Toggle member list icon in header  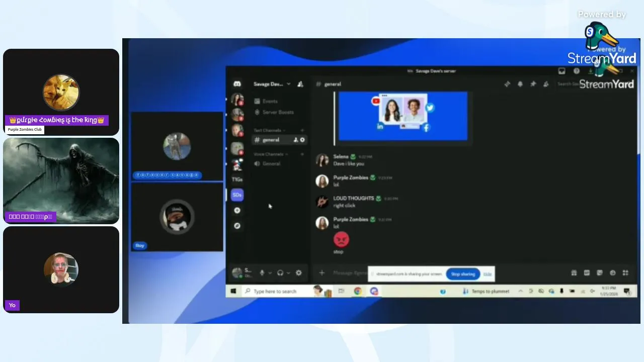546,84
